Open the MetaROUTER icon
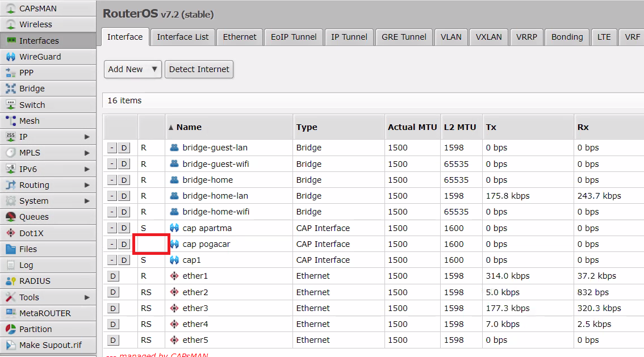This screenshot has height=357, width=644. click(11, 313)
